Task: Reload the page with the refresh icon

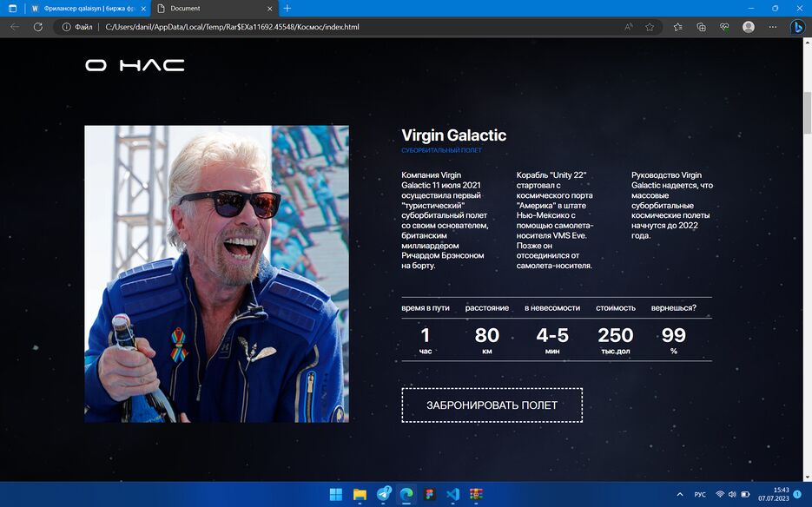Action: pos(38,27)
